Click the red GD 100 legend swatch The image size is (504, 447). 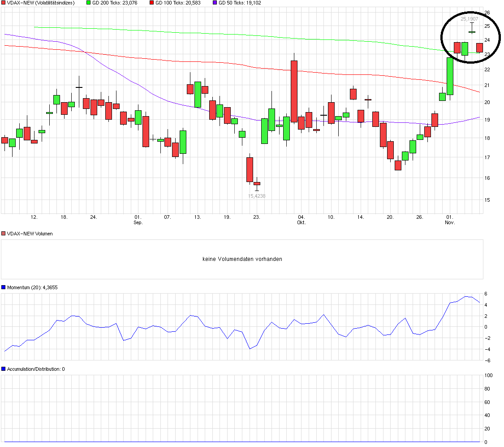point(152,3)
